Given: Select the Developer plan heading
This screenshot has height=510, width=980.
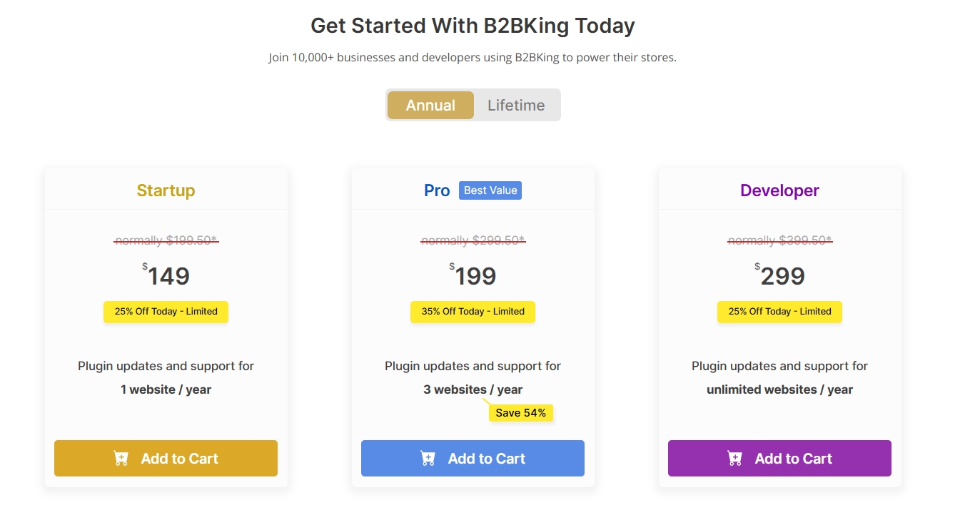Looking at the screenshot, I should pyautogui.click(x=779, y=190).
